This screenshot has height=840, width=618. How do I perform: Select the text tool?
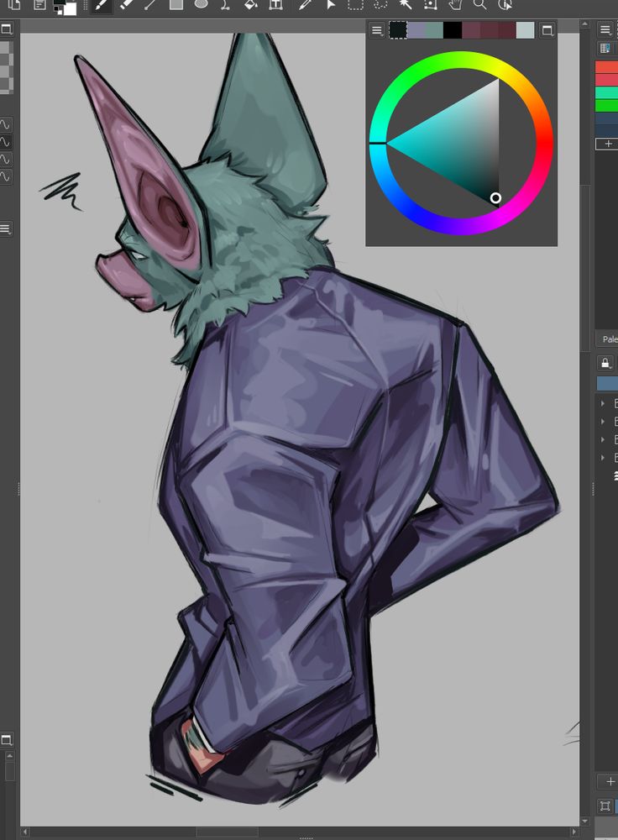click(275, 5)
